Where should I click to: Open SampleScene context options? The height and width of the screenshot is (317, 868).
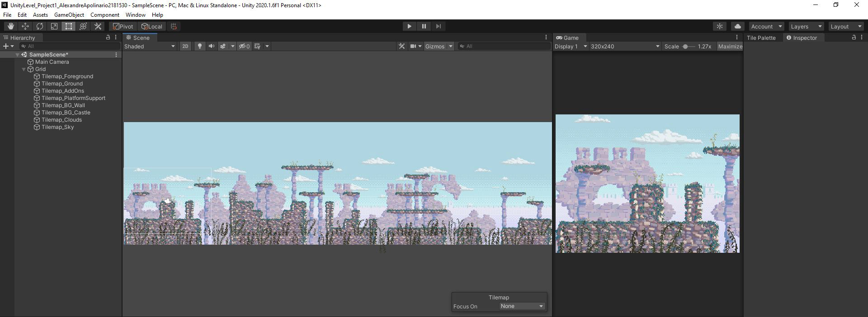116,54
